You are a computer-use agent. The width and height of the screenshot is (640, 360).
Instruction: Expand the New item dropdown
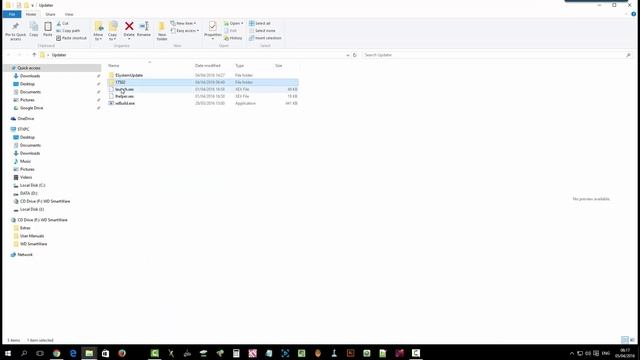pyautogui.click(x=183, y=23)
